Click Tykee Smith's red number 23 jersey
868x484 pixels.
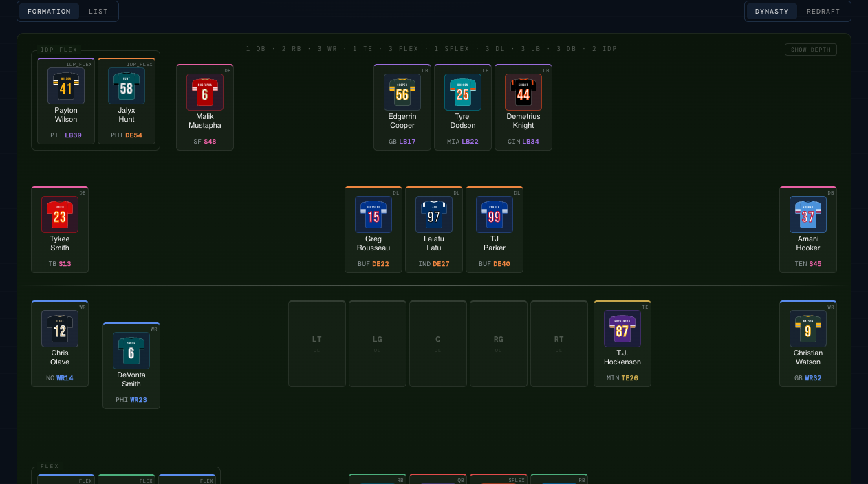point(60,214)
